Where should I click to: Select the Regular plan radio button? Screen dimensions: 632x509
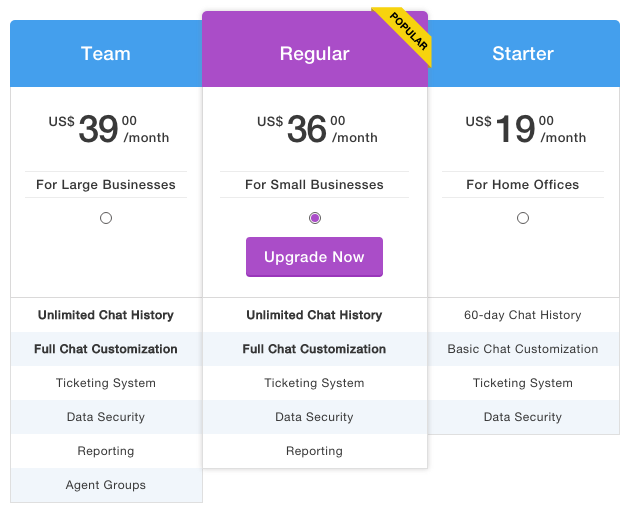pyautogui.click(x=315, y=218)
